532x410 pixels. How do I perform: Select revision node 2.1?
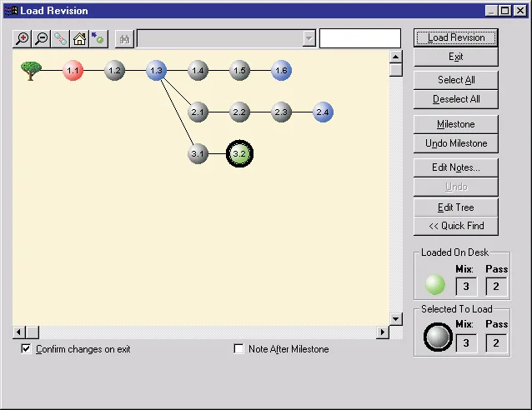(x=198, y=112)
